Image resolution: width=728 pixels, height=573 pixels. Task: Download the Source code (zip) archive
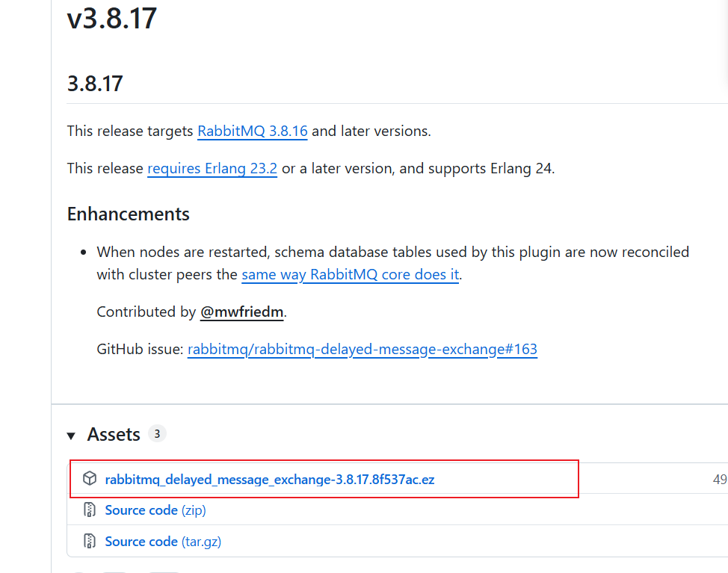155,510
